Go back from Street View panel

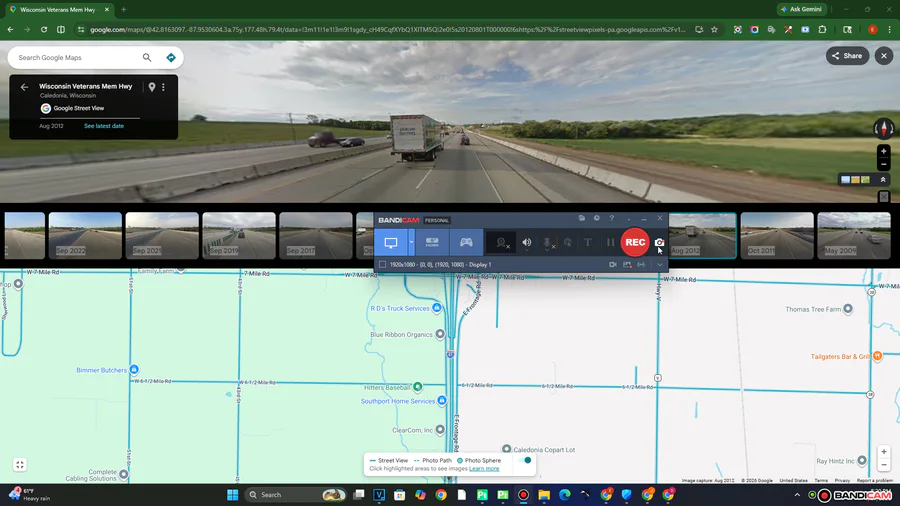pos(24,87)
